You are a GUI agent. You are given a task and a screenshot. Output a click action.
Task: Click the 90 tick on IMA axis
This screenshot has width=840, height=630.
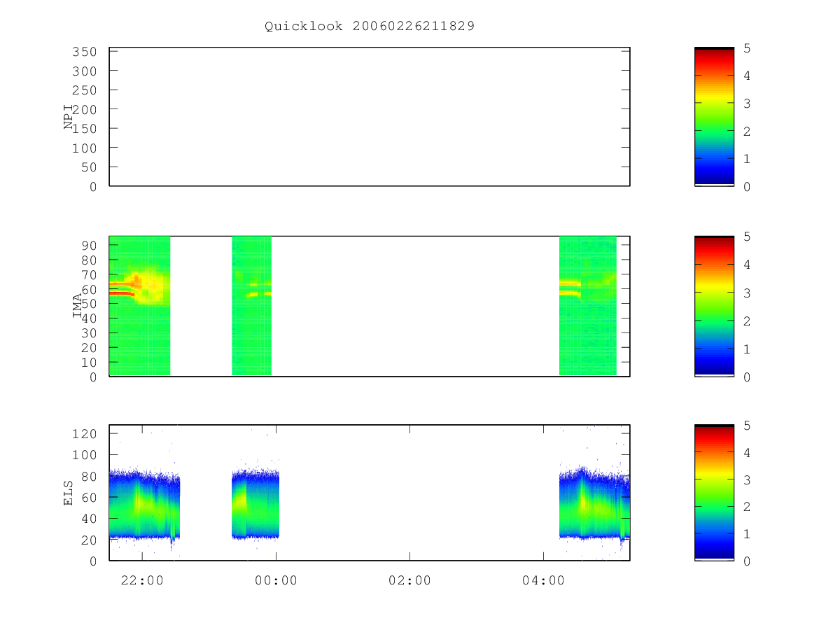(88, 245)
